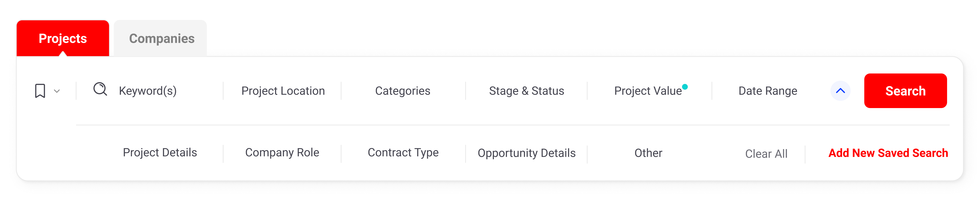The image size is (980, 201).
Task: Click the Add New Saved Search link
Action: [888, 153]
